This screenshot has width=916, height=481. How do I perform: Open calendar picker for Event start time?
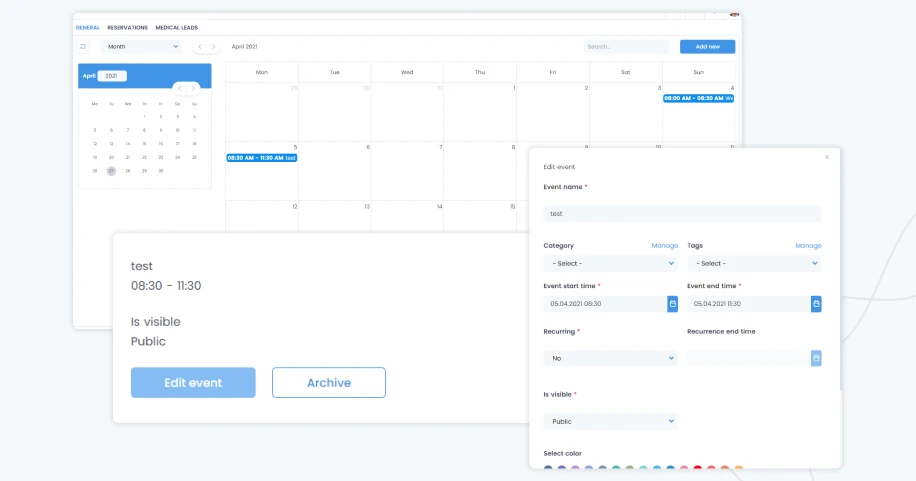click(x=672, y=304)
